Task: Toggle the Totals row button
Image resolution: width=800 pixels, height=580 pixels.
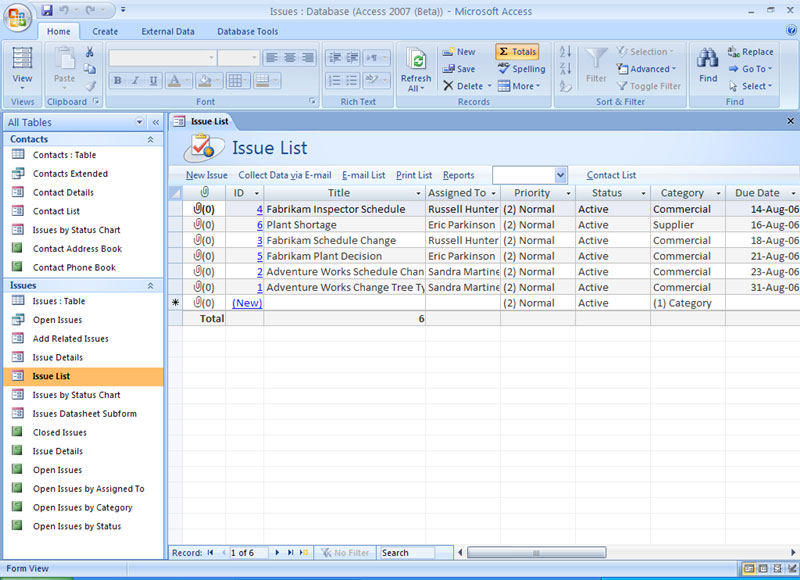Action: 517,52
